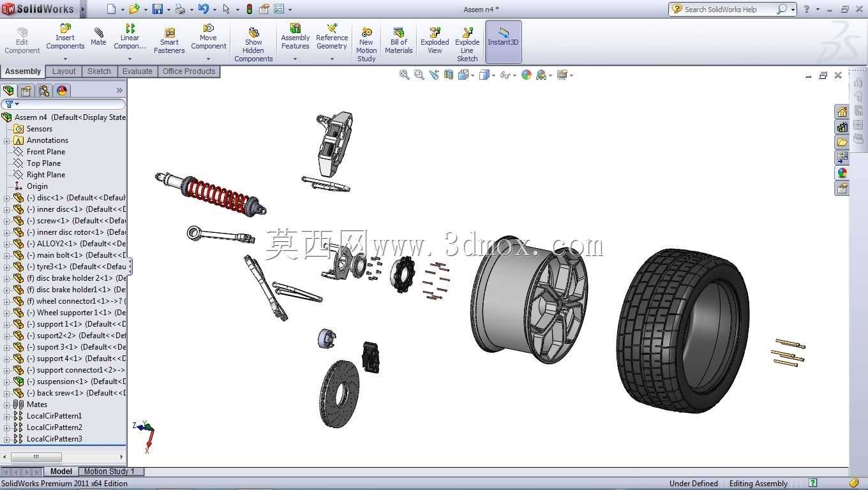Click the Section View icon
This screenshot has width=868, height=490.
pos(449,75)
